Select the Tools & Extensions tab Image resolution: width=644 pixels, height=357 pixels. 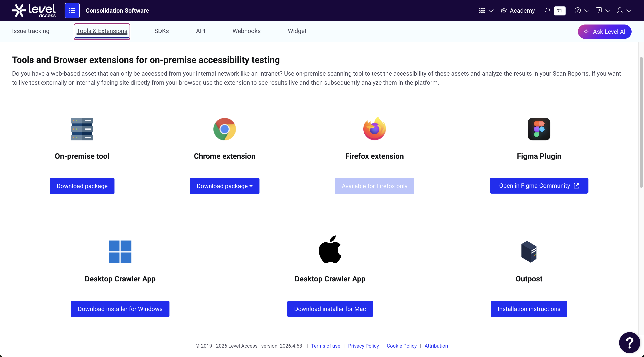102,31
